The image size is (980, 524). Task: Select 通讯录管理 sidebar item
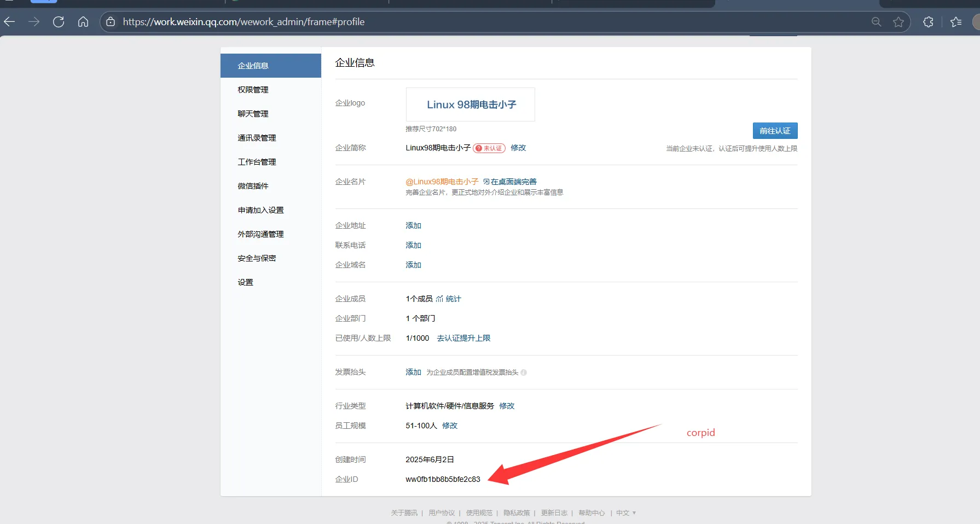[x=257, y=138]
